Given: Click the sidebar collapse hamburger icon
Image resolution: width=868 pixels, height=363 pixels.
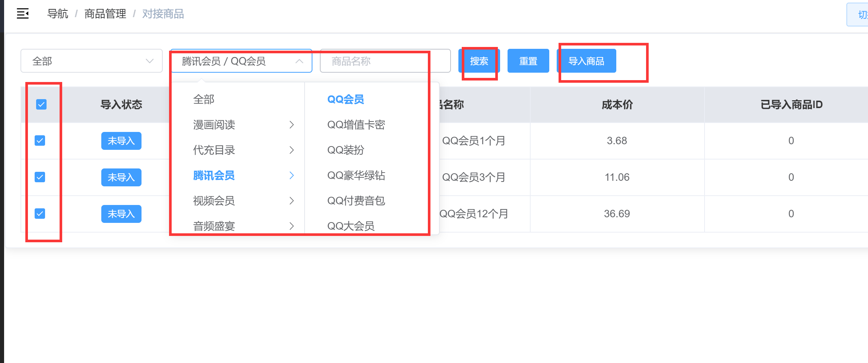Looking at the screenshot, I should point(23,13).
